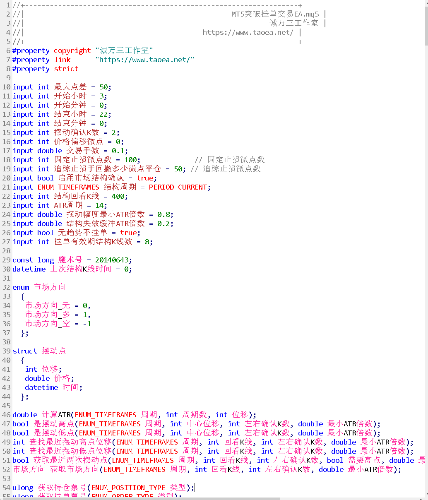Click the "bool" keyword starting line 51
The height and width of the screenshot is (500, 428).
(21, 460)
